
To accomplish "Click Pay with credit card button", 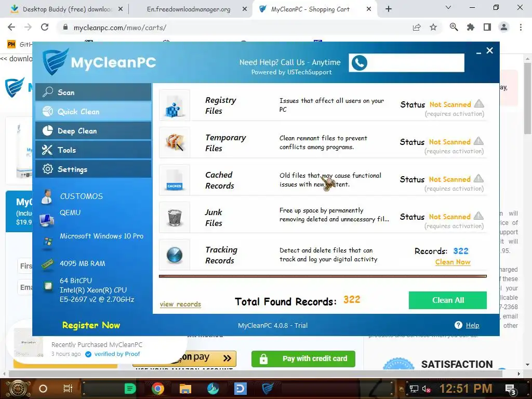I will (x=303, y=358).
